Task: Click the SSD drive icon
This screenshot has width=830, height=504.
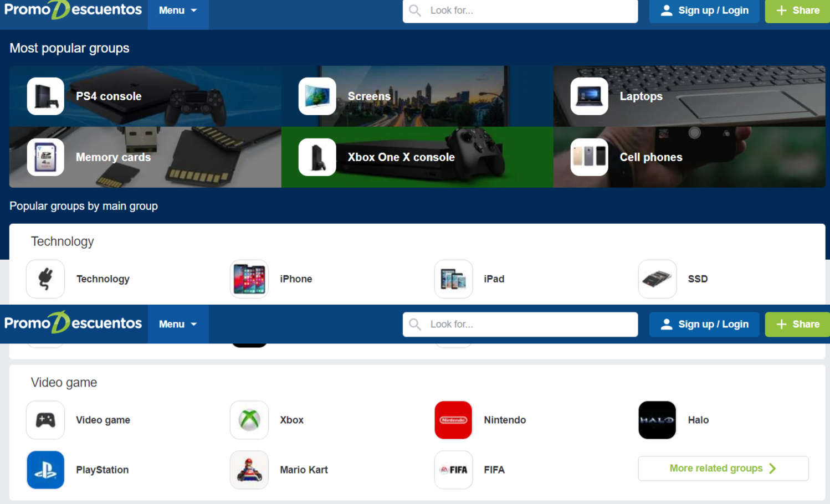Action: coord(657,279)
